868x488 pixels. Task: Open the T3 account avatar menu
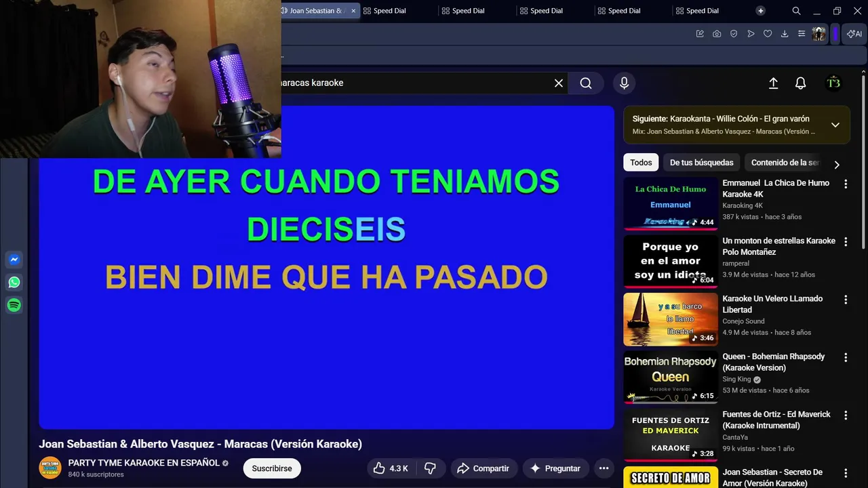833,83
